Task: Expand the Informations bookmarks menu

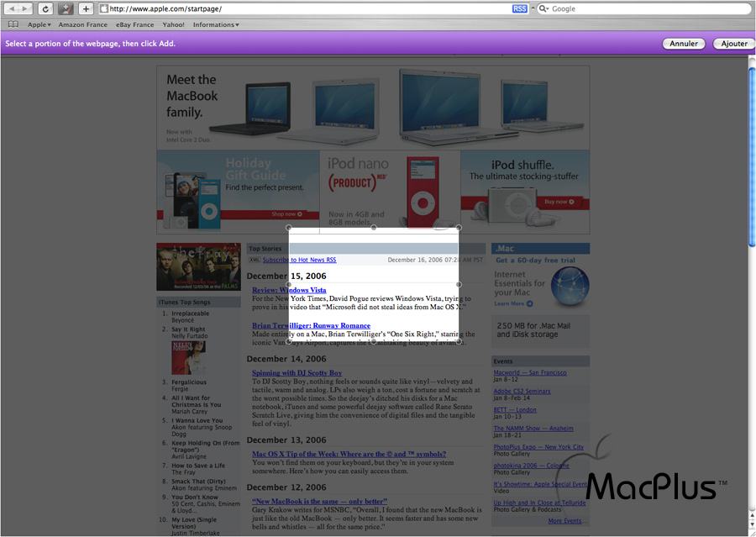Action: tap(216, 24)
